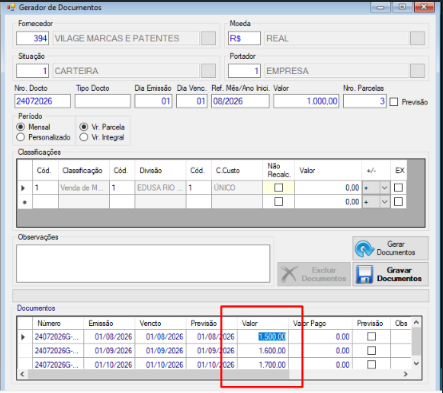Click Divisão column header
Screen dimensions: 443x393
pos(160,170)
